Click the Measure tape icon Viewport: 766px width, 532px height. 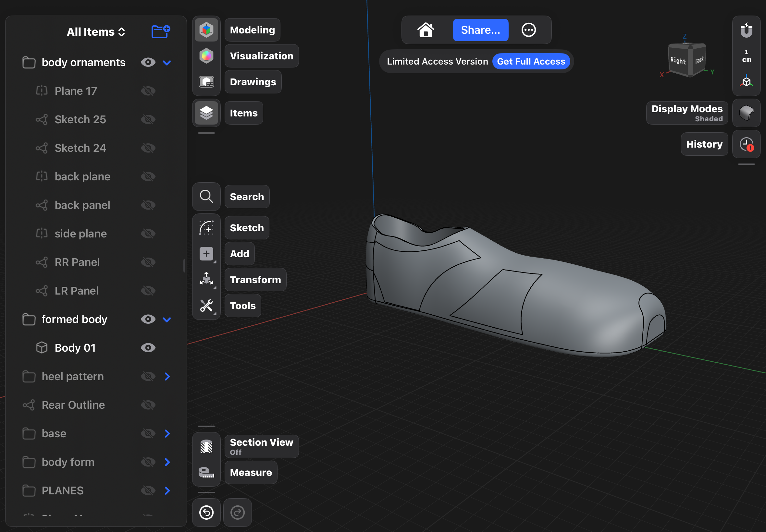click(x=206, y=472)
